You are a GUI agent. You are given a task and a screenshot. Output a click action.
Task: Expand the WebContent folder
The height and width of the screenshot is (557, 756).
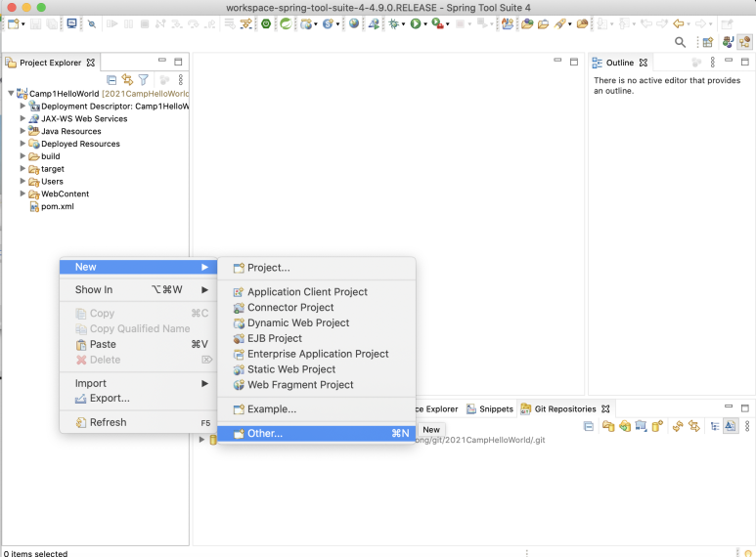22,193
